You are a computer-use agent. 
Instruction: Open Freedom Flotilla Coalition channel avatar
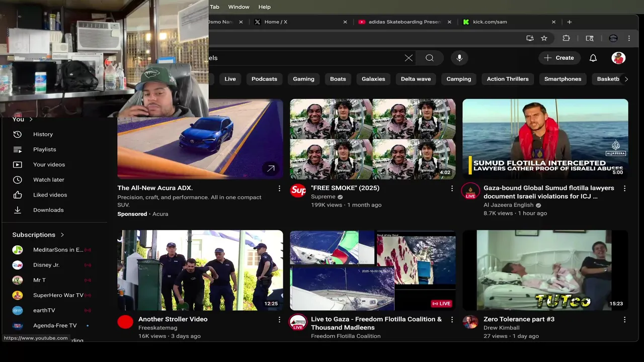tap(298, 322)
